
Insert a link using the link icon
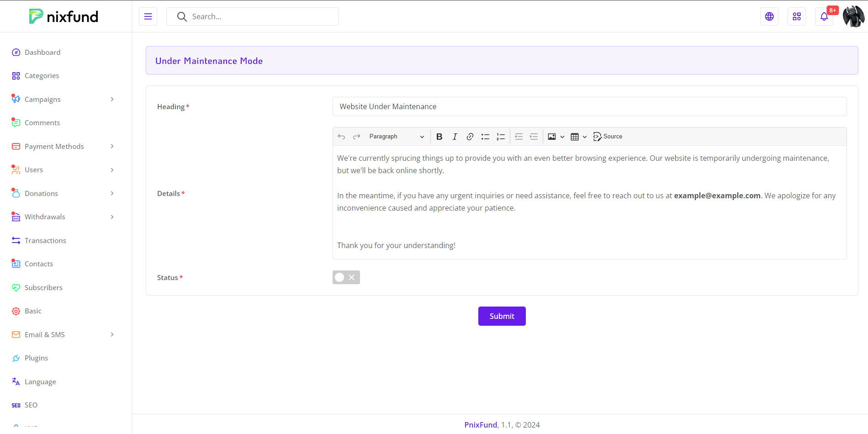(470, 137)
